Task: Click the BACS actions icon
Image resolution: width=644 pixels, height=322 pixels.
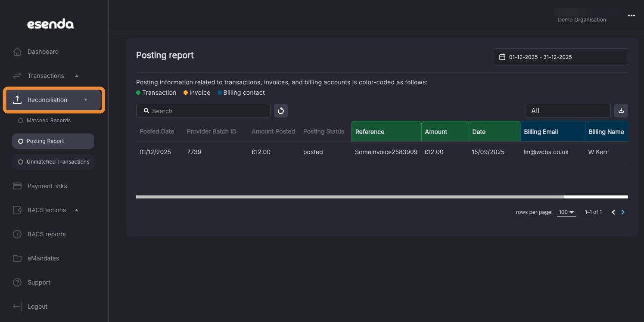Action: coord(17,210)
